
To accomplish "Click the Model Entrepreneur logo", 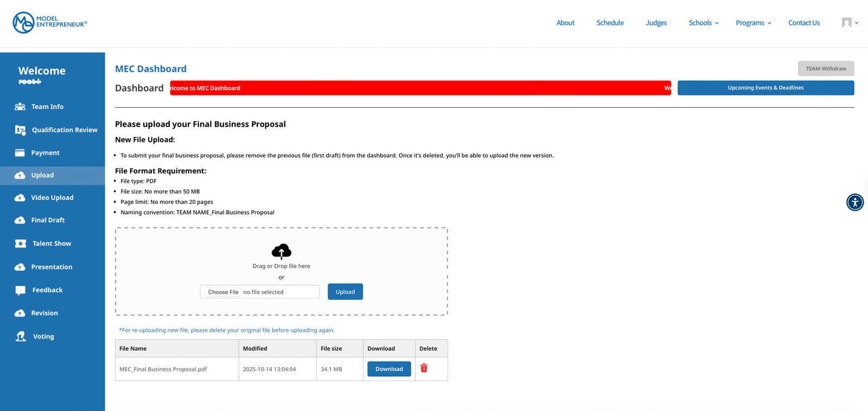I will click(x=50, y=23).
